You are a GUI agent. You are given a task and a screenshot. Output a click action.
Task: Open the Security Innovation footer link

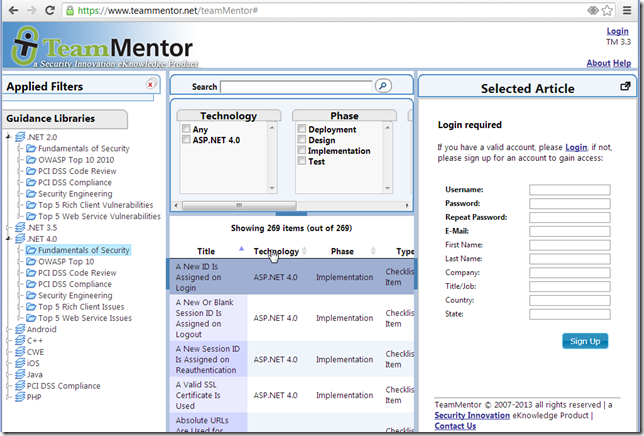(x=472, y=415)
